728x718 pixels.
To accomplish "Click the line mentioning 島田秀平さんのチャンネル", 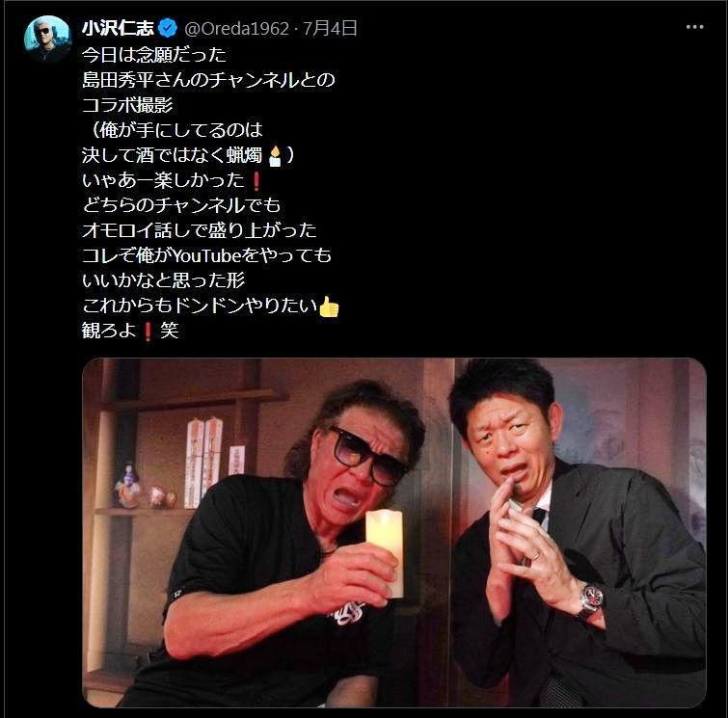I will click(x=208, y=80).
